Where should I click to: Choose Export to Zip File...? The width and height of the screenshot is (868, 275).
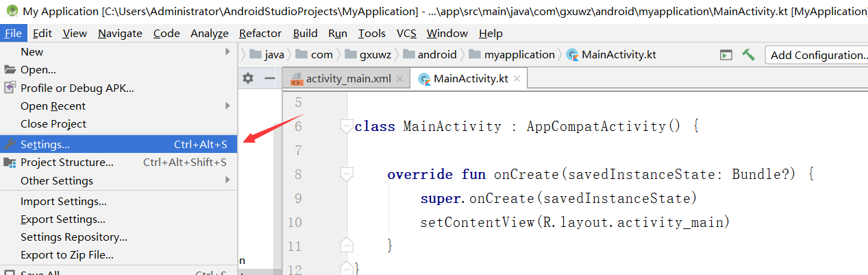click(x=119, y=254)
